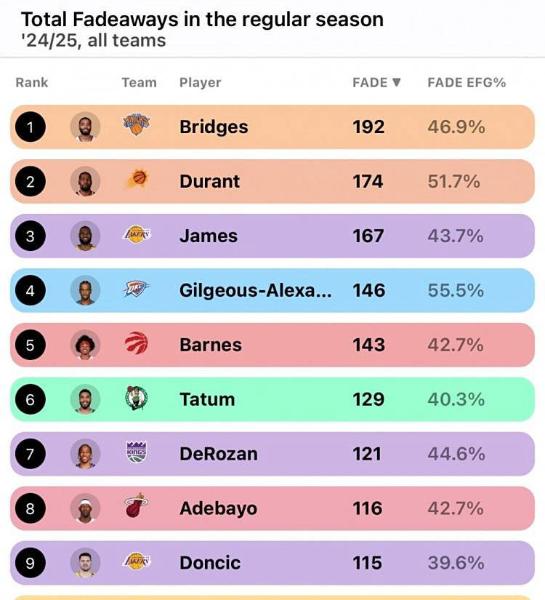
Task: Click the Rank column header
Action: coord(32,82)
